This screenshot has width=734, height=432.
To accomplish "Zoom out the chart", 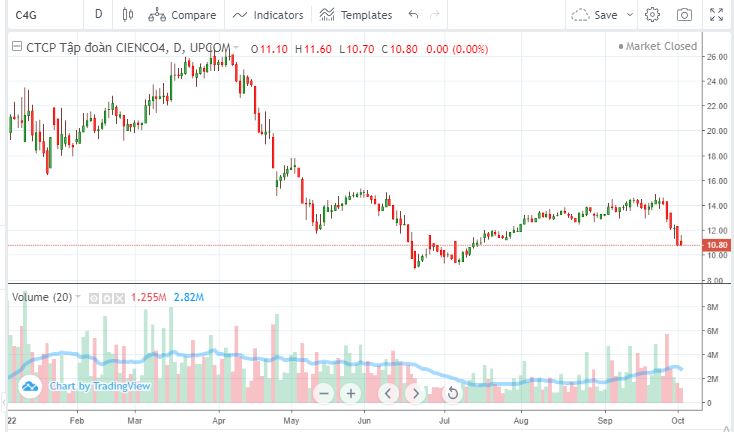I will click(x=323, y=393).
